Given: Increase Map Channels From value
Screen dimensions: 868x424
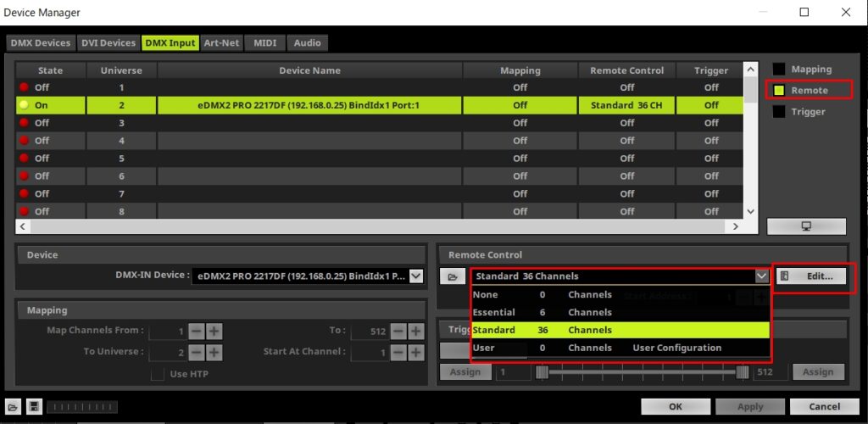Looking at the screenshot, I should click(214, 332).
